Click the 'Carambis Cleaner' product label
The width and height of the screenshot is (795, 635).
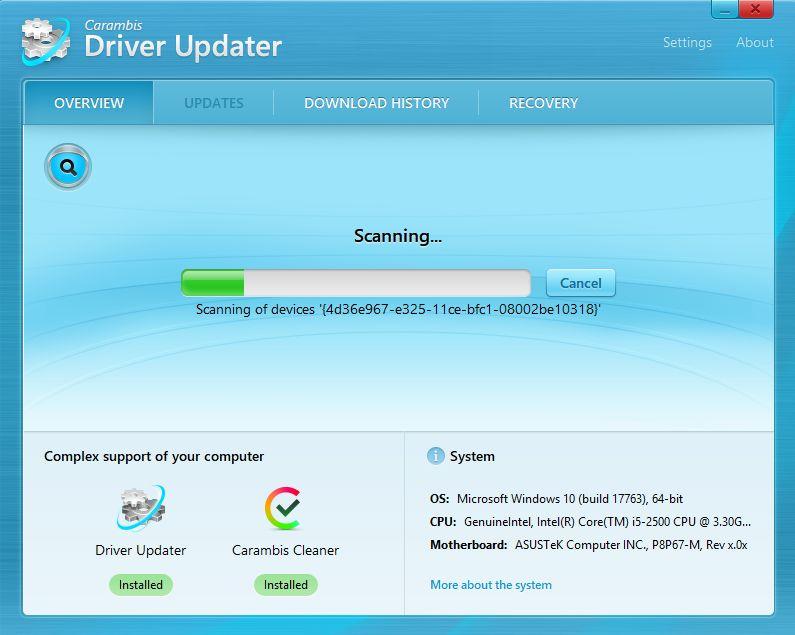(x=285, y=550)
